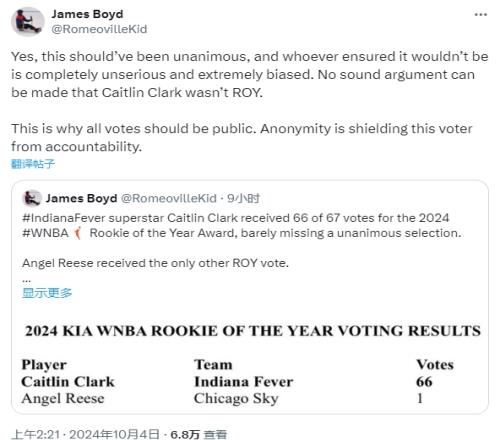Screen dimensions: 500x440
Task: Click James Boyd name in quoted tweet
Action: pyautogui.click(x=81, y=199)
